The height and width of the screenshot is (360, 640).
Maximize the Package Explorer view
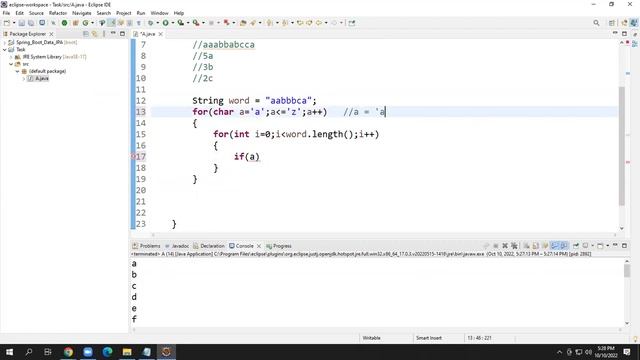(x=122, y=33)
